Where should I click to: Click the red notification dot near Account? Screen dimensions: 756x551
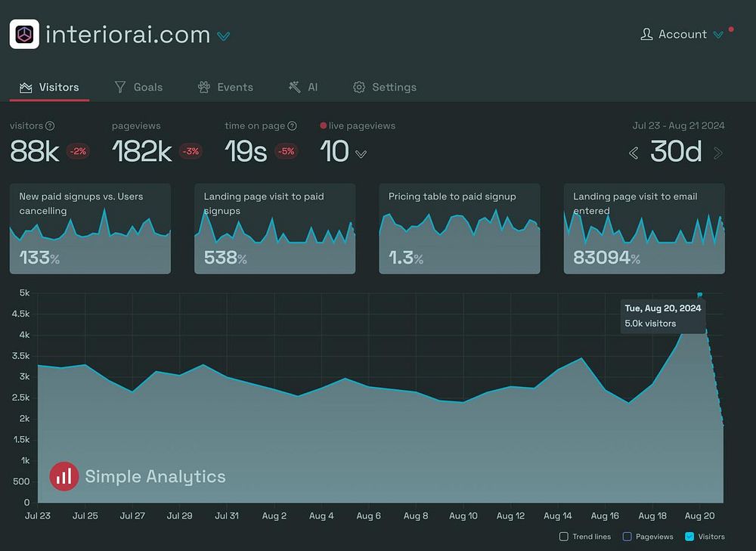[x=731, y=29]
